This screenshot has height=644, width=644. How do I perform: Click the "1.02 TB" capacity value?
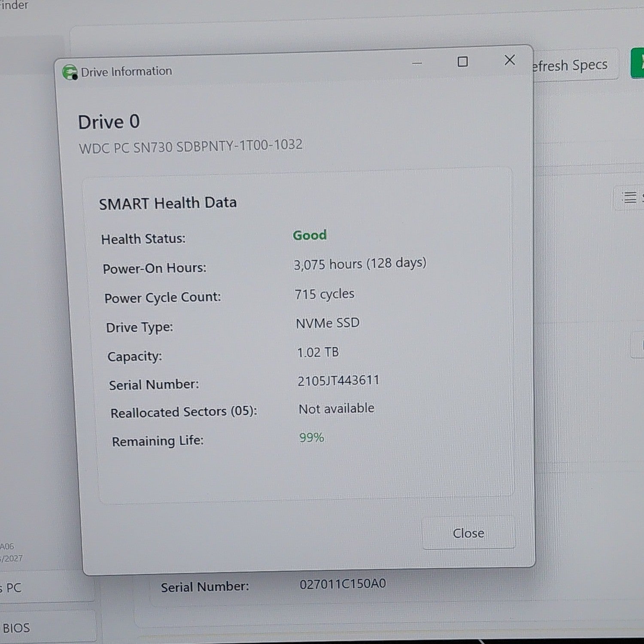click(318, 352)
